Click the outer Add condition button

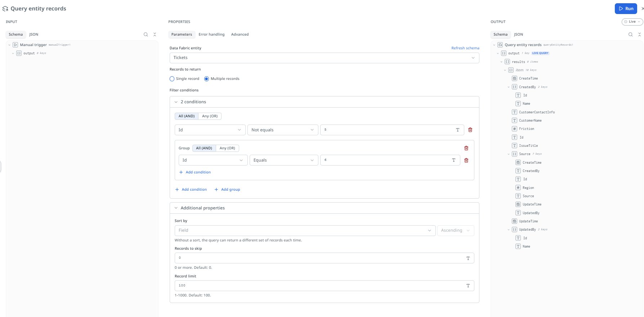(x=191, y=190)
